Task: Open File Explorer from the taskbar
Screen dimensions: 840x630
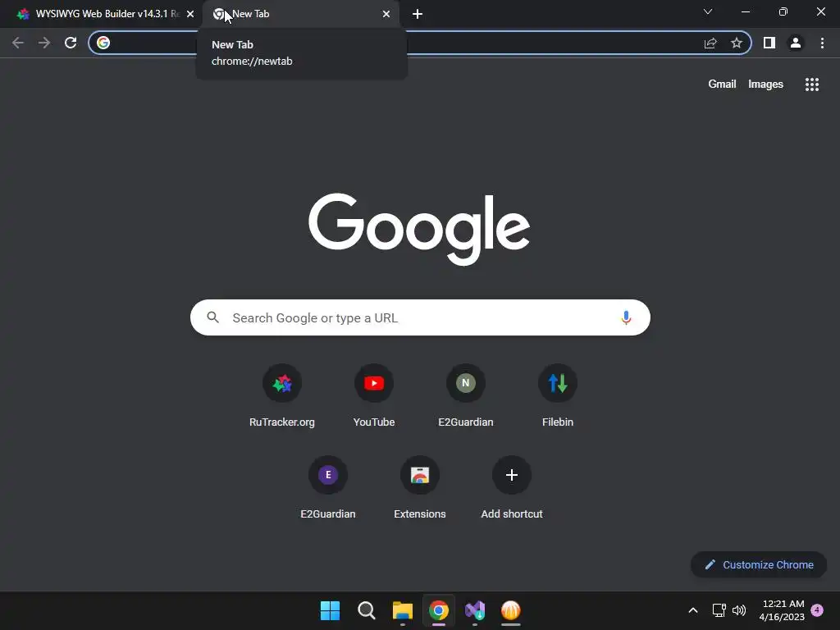Action: pos(402,610)
